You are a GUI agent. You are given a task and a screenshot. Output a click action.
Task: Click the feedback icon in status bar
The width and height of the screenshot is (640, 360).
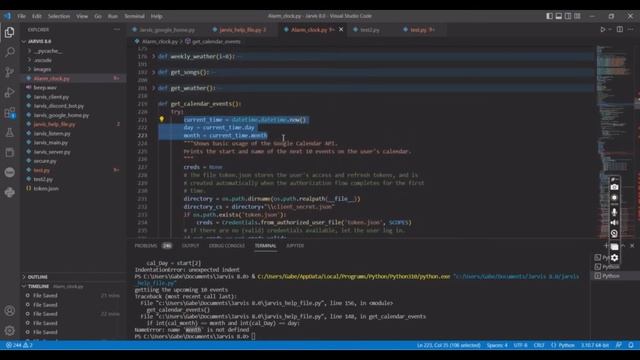point(619,345)
